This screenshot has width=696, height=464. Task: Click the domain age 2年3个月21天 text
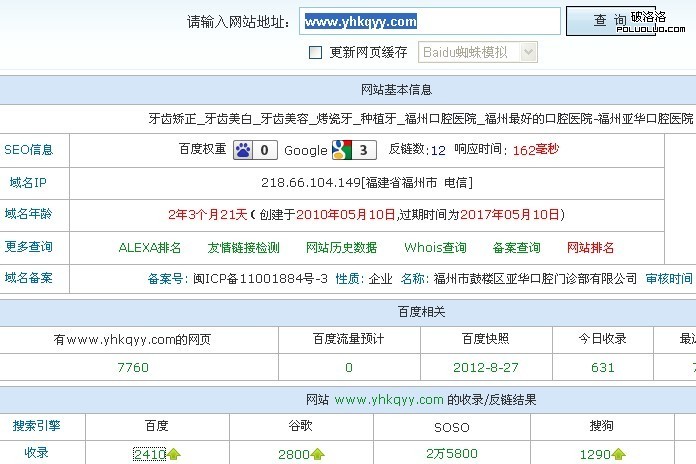click(x=207, y=215)
